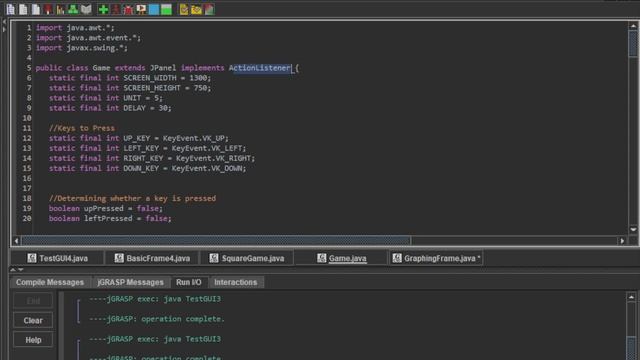
Task: Compile using the green plus icon
Action: pos(103,9)
